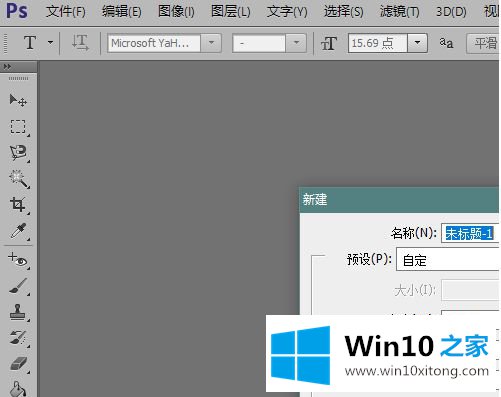Select the Crop tool
This screenshot has width=501, height=397.
point(18,205)
